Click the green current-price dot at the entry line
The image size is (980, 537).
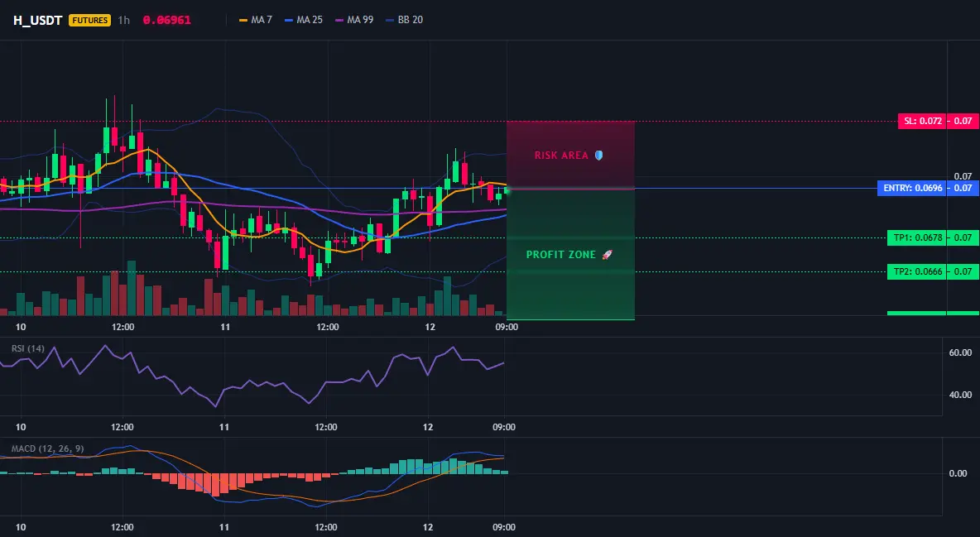507,190
